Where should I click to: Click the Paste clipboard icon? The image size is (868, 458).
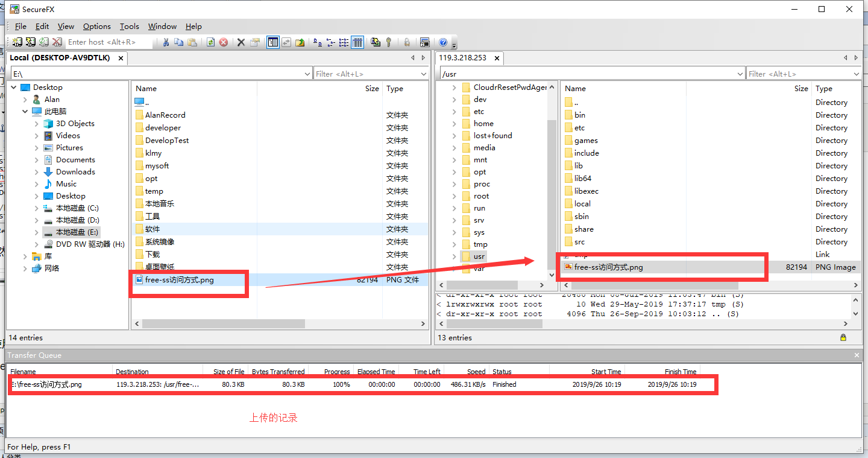192,42
